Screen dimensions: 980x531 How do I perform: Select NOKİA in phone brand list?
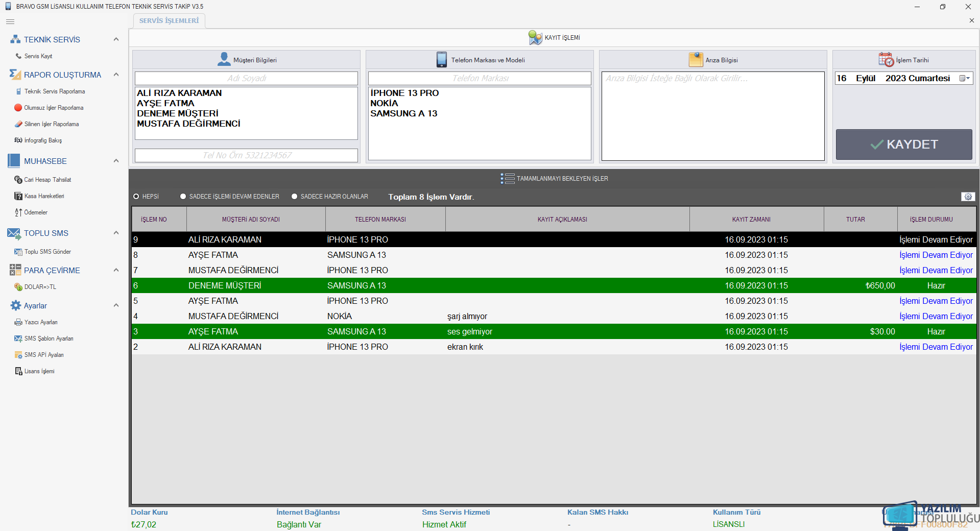click(384, 103)
